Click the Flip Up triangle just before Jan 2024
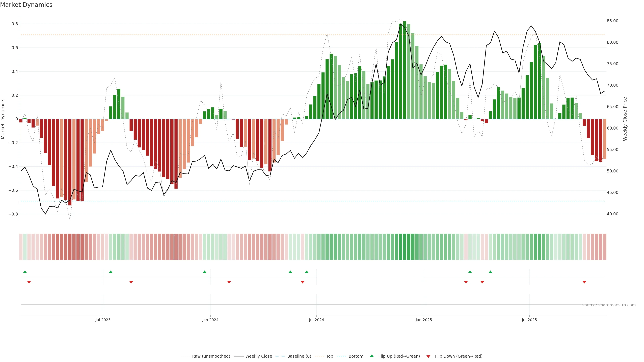The height and width of the screenshot is (362, 644). (204, 272)
